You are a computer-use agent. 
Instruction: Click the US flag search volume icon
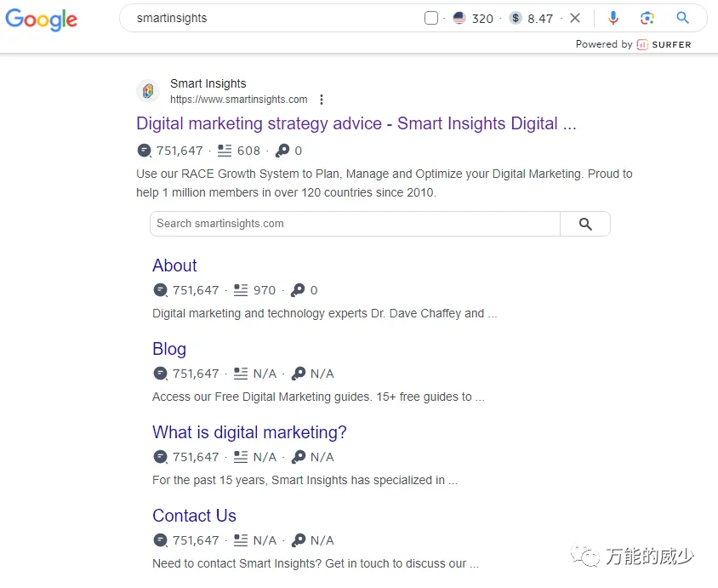pos(459,19)
